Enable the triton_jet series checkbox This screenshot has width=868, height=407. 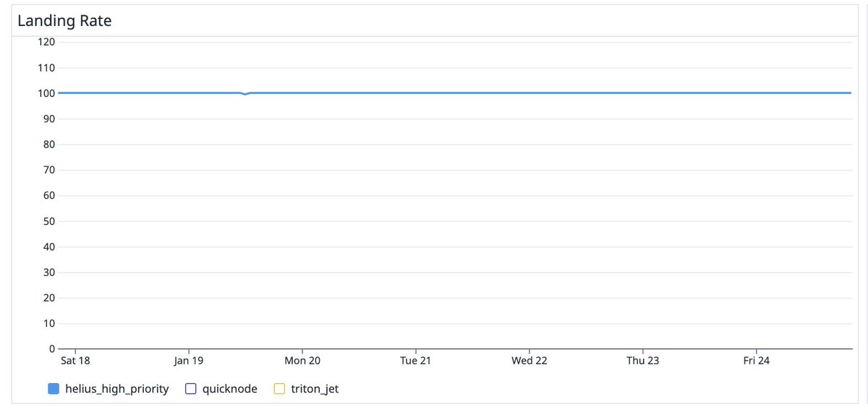click(280, 389)
